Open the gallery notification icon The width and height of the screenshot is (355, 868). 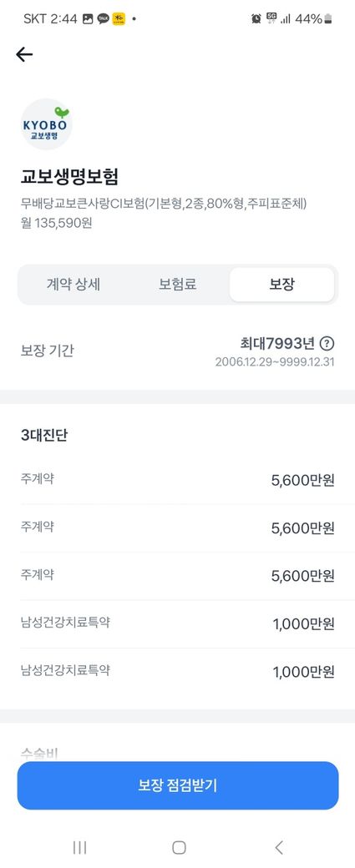(x=88, y=19)
